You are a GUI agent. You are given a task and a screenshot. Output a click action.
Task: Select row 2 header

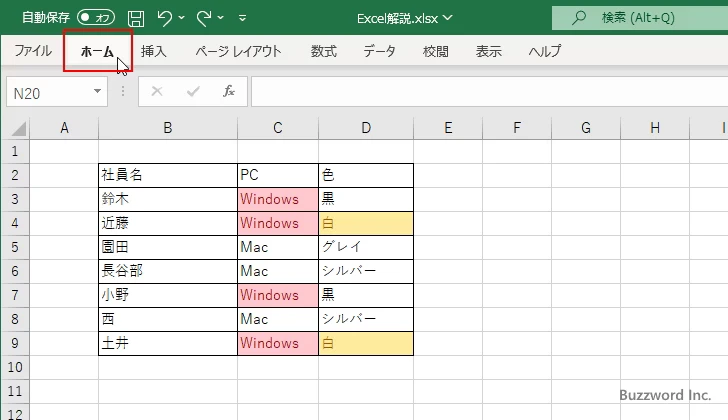tap(15, 175)
